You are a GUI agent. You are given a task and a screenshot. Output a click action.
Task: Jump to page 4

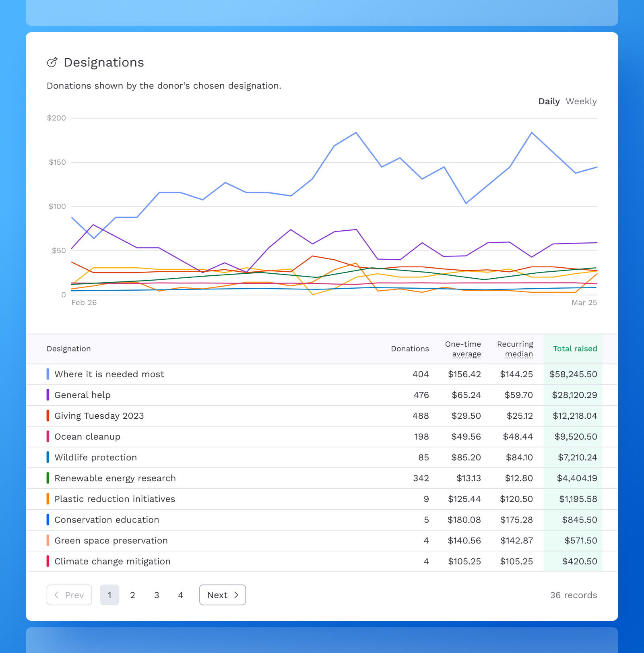(x=181, y=595)
